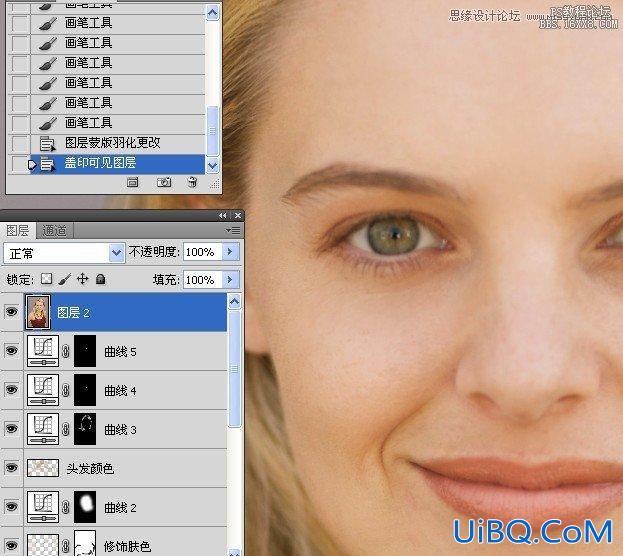This screenshot has width=623, height=556.
Task: Click history state marker at 盖印可见图层
Action: point(33,164)
